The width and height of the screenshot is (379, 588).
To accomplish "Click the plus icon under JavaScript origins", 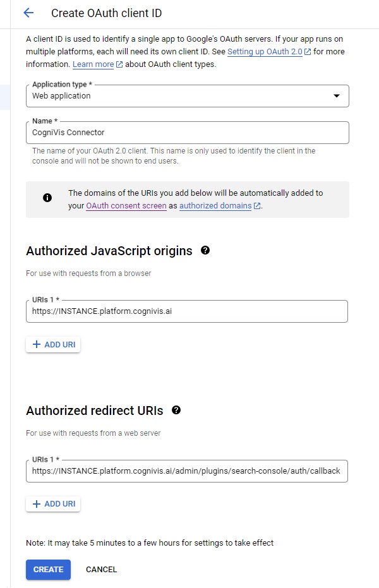I will coord(37,345).
